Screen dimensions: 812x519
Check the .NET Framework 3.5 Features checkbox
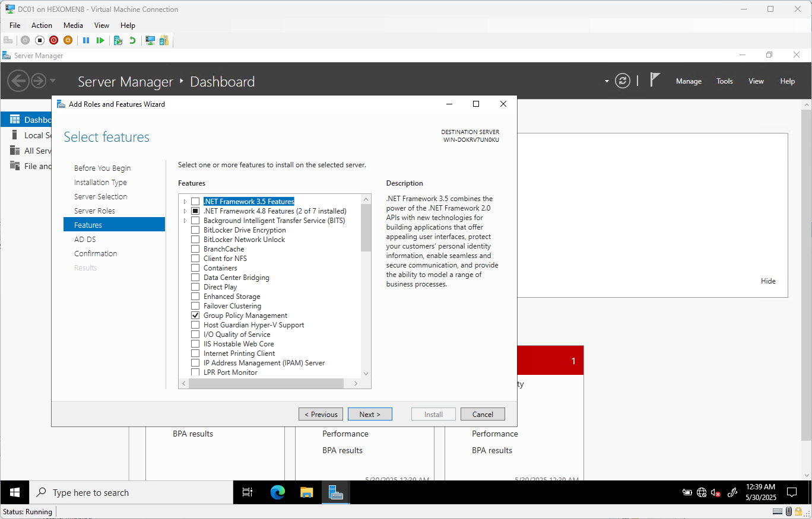point(195,202)
